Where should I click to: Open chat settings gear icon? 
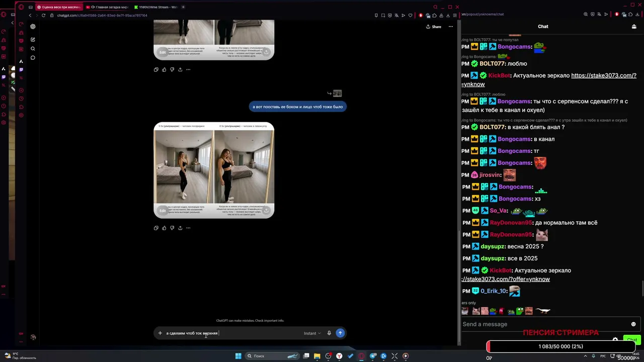(615, 340)
